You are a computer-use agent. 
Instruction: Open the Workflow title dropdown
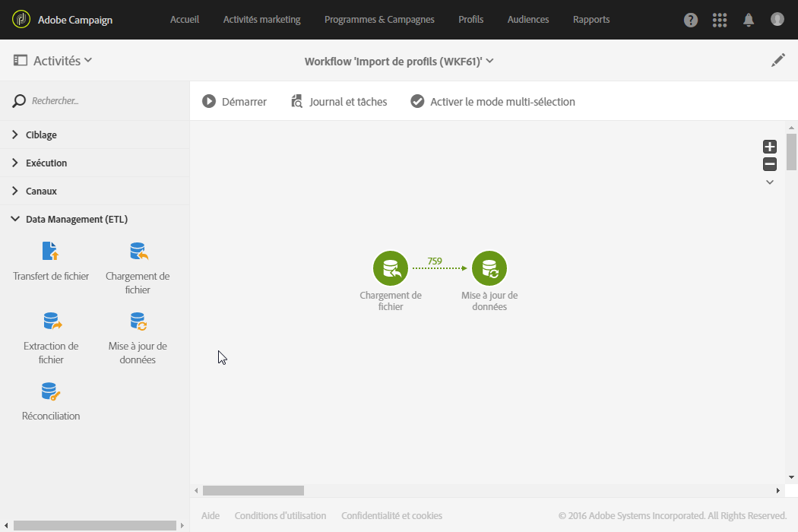click(399, 61)
